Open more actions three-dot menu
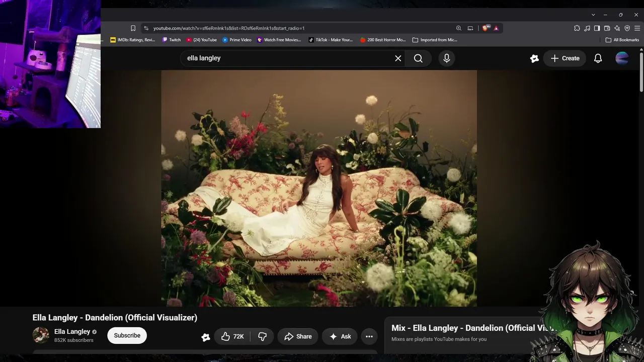The height and width of the screenshot is (362, 644). [369, 336]
